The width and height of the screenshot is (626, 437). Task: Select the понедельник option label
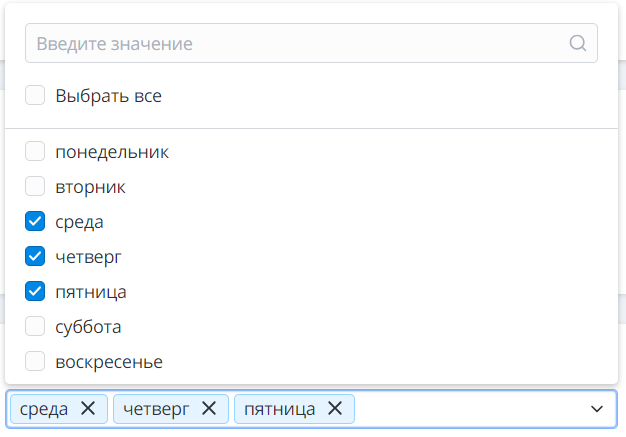[x=112, y=152]
